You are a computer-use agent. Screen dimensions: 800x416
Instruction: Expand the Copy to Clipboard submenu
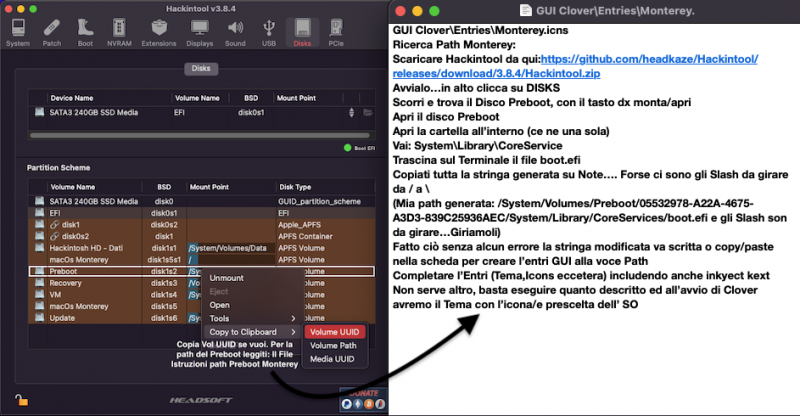point(253,332)
